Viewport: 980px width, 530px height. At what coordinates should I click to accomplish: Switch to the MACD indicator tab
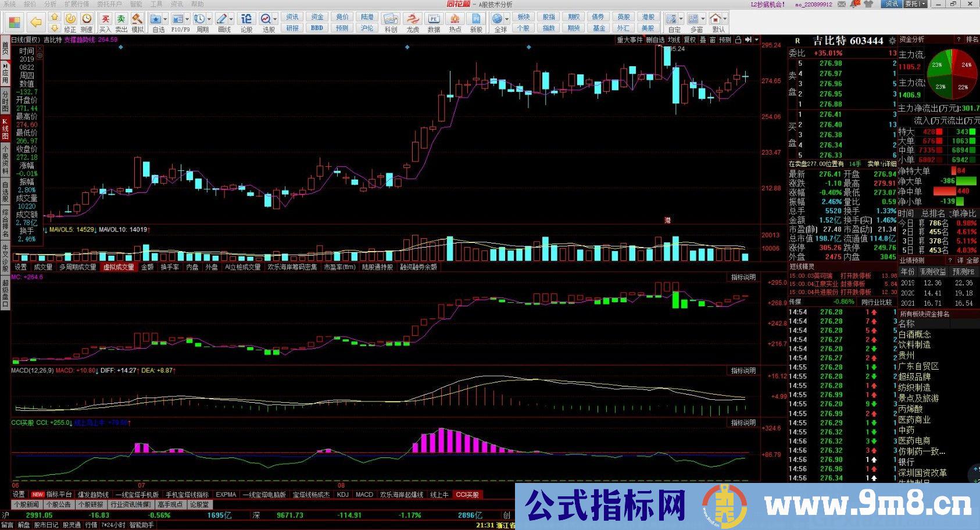click(x=364, y=495)
